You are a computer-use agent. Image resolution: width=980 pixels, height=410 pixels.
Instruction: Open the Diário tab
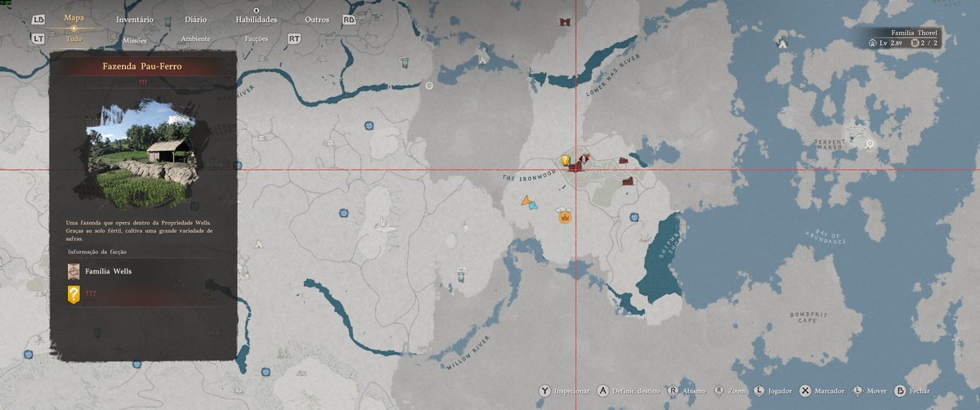pos(195,20)
